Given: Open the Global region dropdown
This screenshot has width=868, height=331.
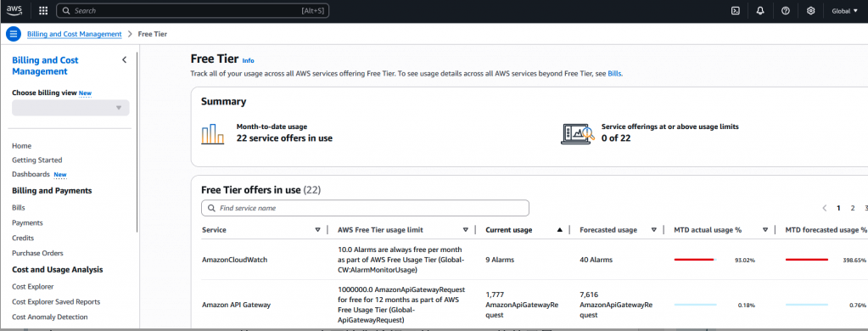Looking at the screenshot, I should click(845, 10).
